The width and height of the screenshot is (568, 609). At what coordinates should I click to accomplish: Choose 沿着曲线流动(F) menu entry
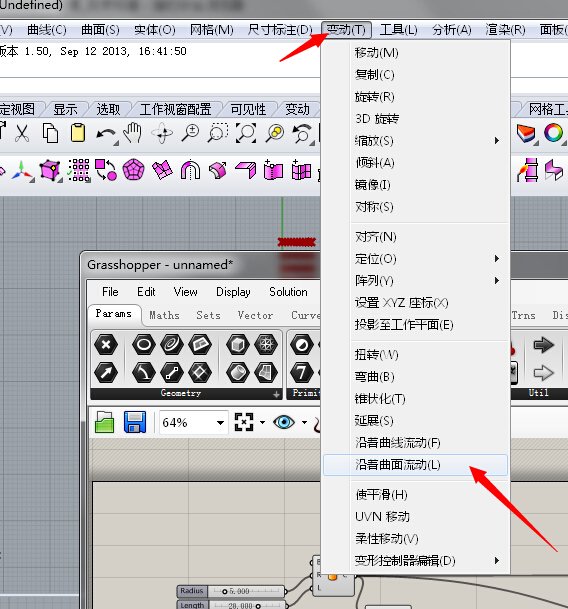click(x=415, y=443)
